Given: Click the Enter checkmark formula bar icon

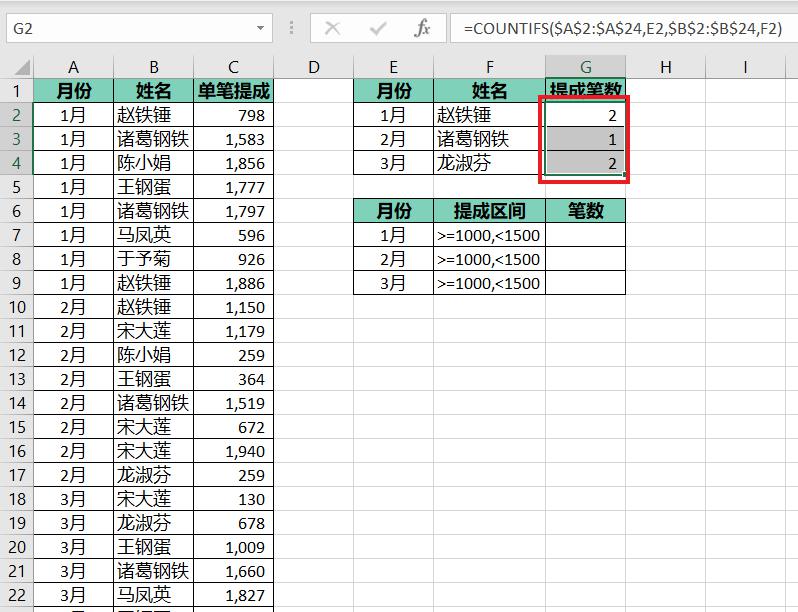Looking at the screenshot, I should tap(378, 28).
